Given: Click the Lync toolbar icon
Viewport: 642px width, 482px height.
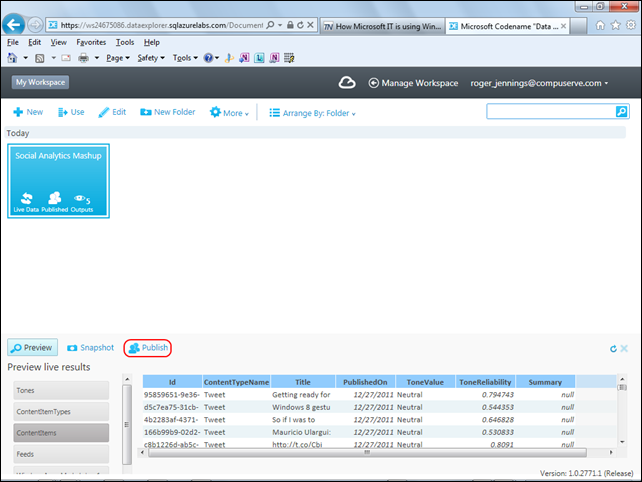Looking at the screenshot, I should click(259, 58).
